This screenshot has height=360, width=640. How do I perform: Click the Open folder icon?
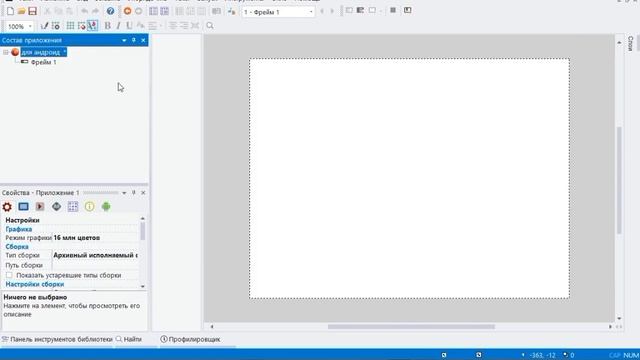pos(21,11)
